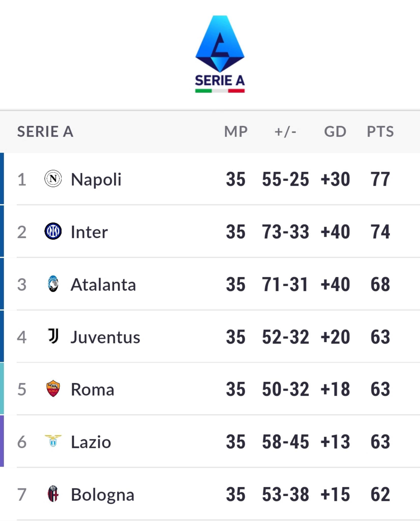Select the Inter club crest
The width and height of the screenshot is (420, 521).
tap(53, 231)
